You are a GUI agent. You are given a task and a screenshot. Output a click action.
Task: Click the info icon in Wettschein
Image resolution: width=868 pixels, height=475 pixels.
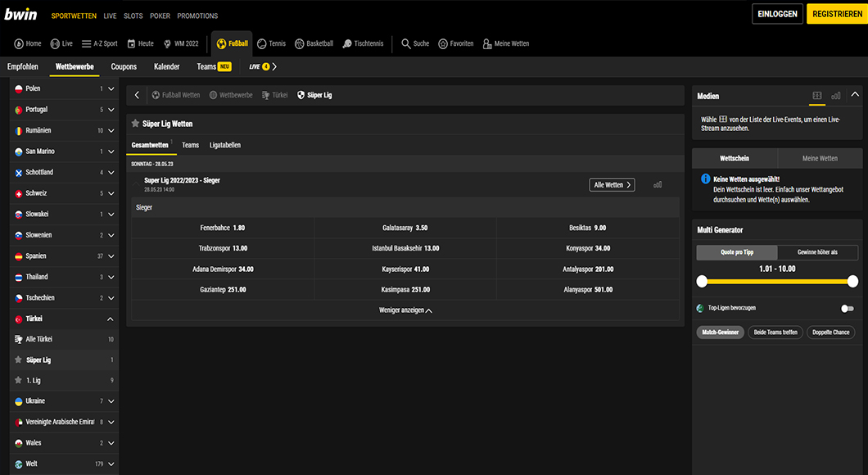pyautogui.click(x=705, y=179)
